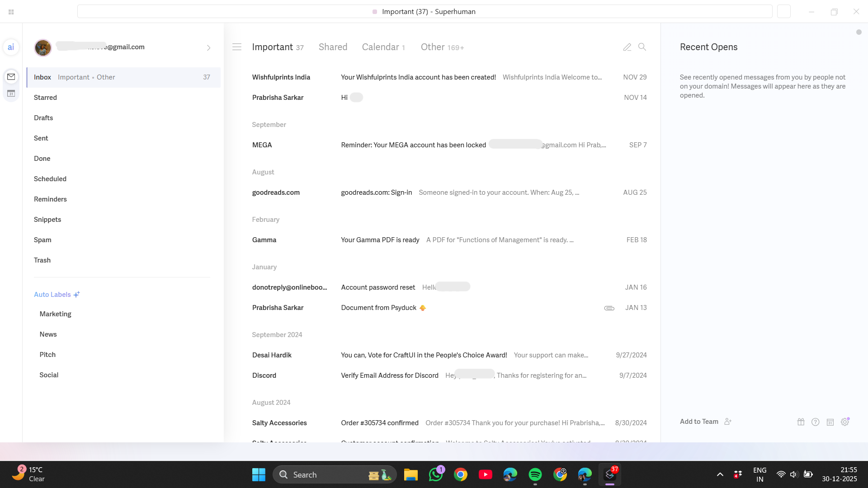The height and width of the screenshot is (488, 868).
Task: Toggle the hamburger menu sidebar button
Action: click(x=237, y=47)
